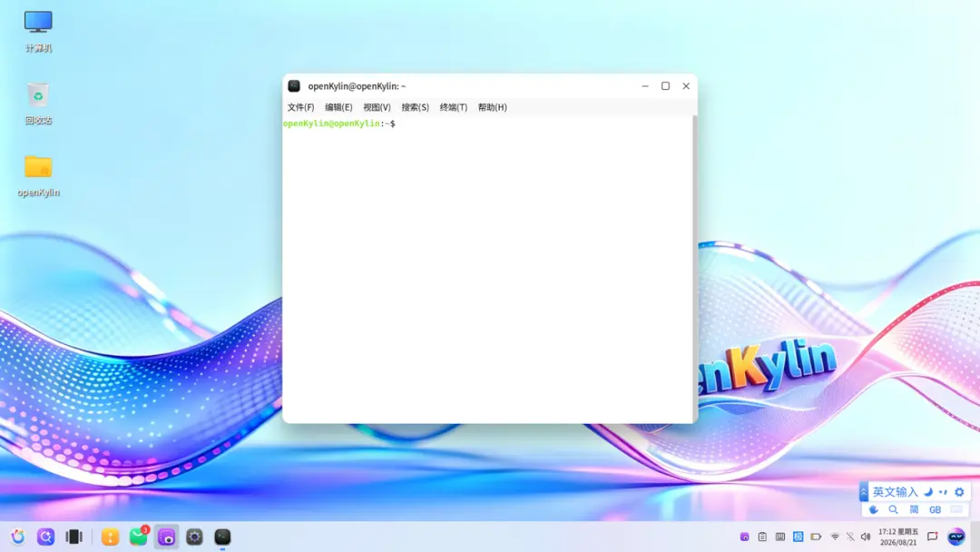Select the openKylin folder on desktop
980x552 pixels.
pos(38,176)
